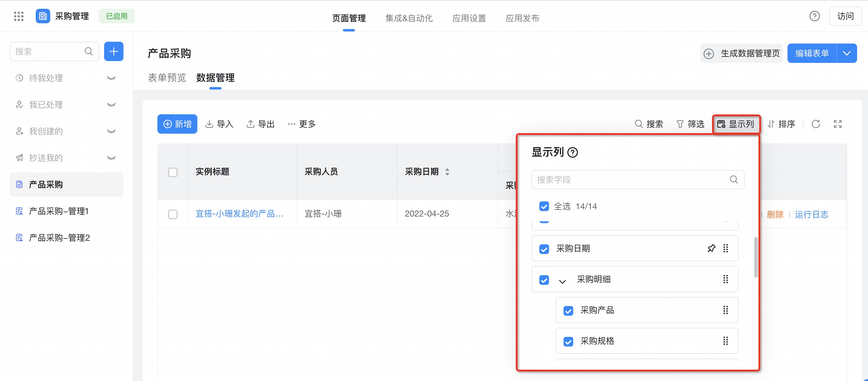Click the 新增 button
Image resolution: width=868 pixels, height=381 pixels.
(177, 124)
